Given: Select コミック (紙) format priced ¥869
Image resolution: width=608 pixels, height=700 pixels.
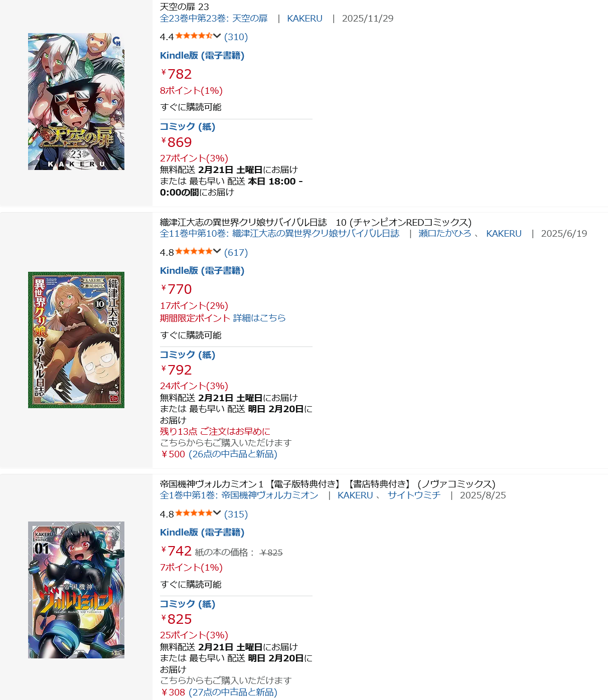Looking at the screenshot, I should (x=188, y=126).
